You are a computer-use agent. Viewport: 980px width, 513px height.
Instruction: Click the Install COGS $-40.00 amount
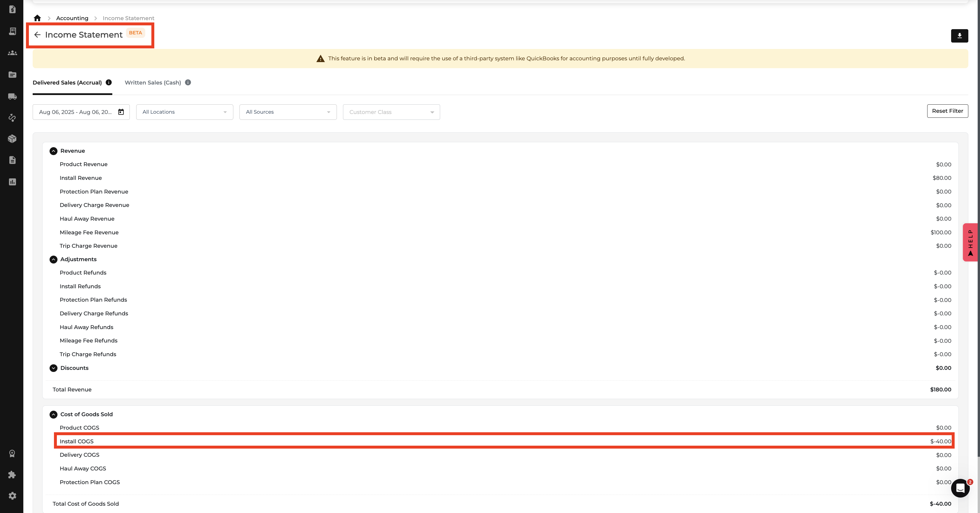coord(940,442)
